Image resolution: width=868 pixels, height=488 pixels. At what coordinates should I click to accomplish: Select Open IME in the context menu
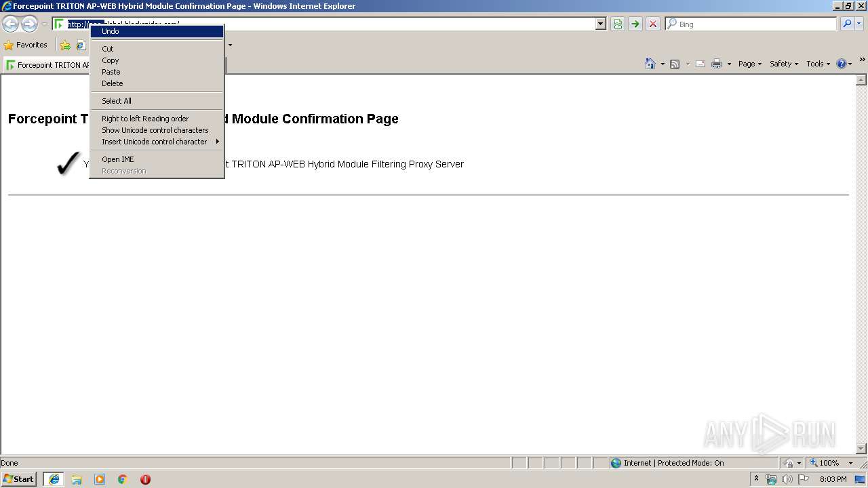coord(157,159)
